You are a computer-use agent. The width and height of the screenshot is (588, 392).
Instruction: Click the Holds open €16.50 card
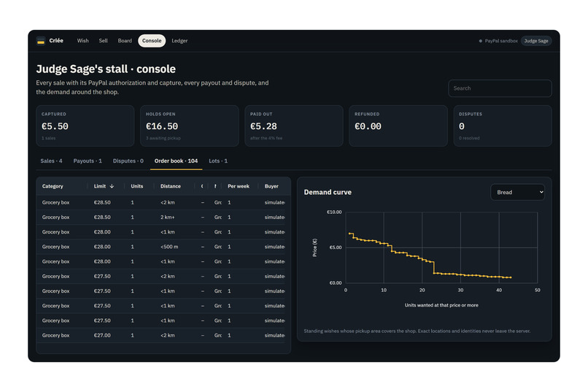[x=190, y=126]
